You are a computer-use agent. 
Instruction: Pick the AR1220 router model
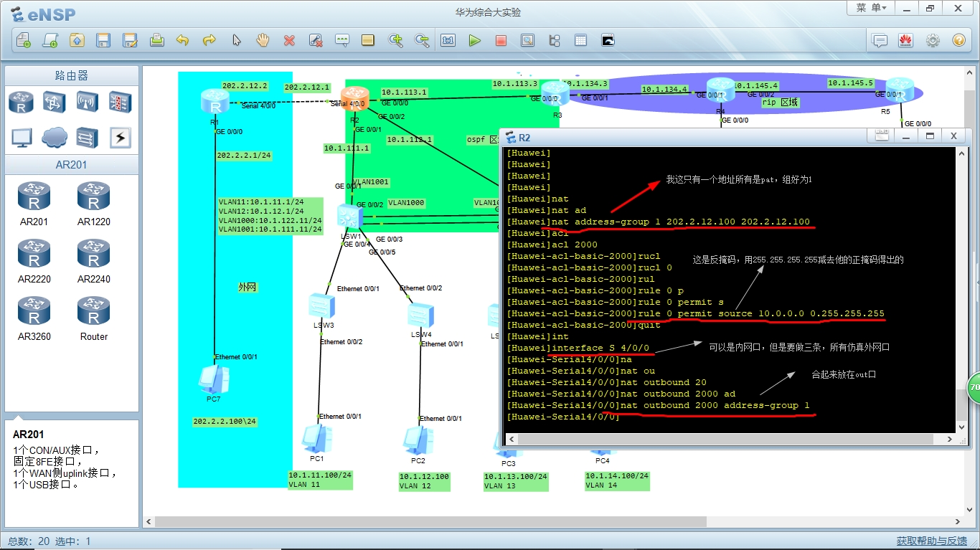pos(94,203)
